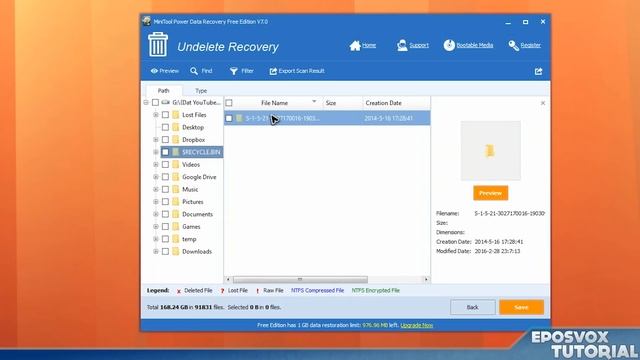Click the scrollbar left arrow in file list
640x360 pixels.
tap(228, 280)
